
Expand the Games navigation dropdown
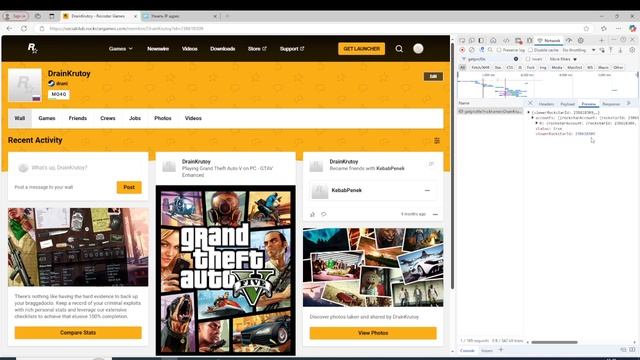(120, 49)
